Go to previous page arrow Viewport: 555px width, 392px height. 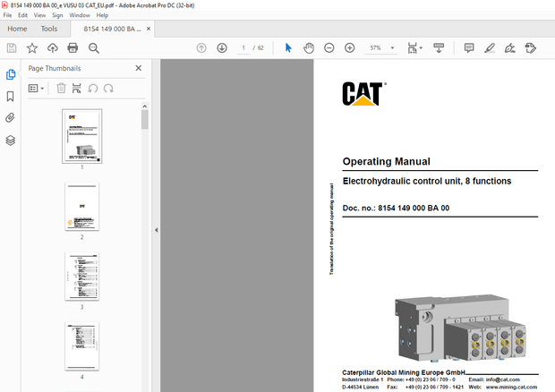(201, 47)
